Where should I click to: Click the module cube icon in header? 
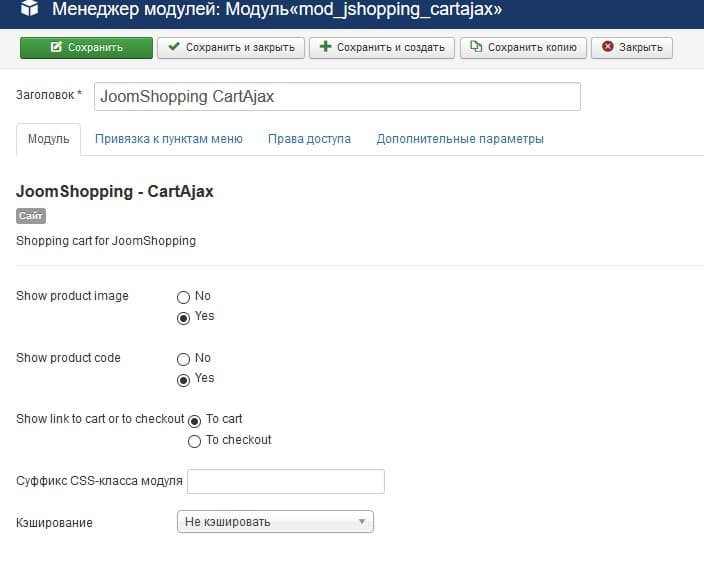(x=30, y=8)
